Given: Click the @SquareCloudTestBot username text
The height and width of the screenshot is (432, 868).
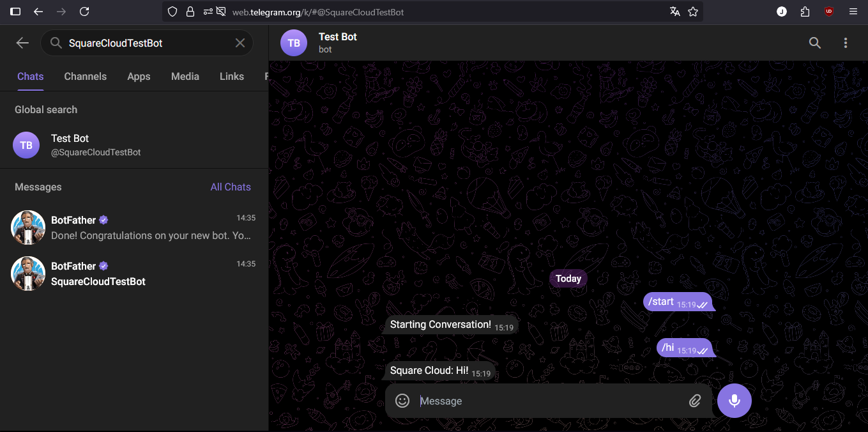Looking at the screenshot, I should point(96,153).
